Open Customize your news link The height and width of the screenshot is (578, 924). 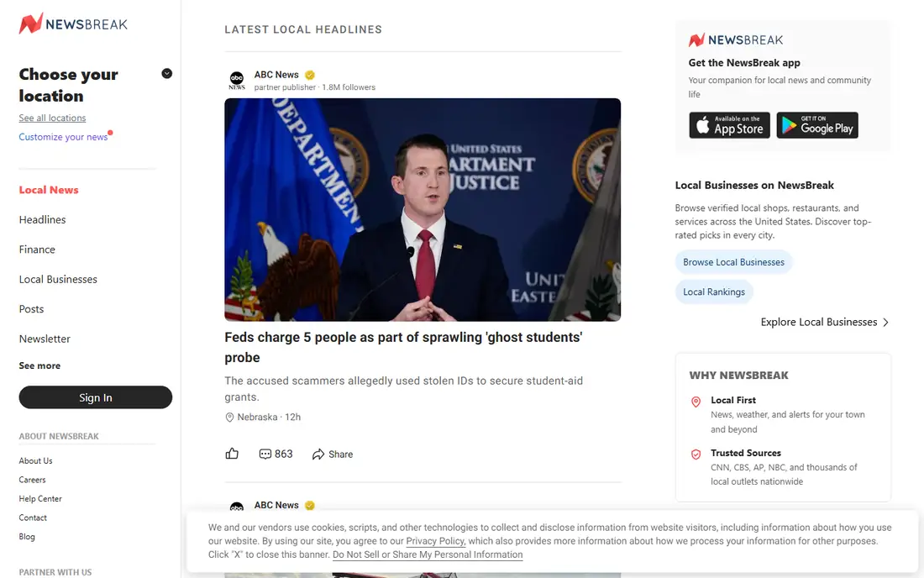63,137
